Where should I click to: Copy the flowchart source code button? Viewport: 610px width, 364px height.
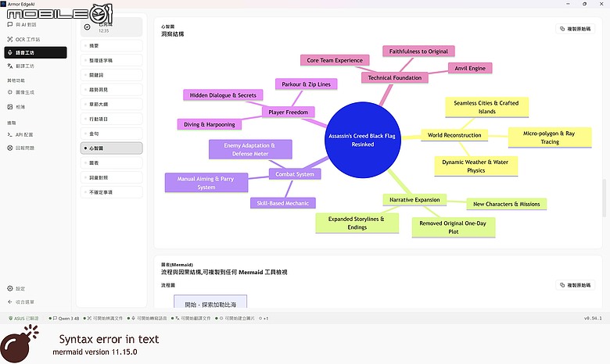[x=575, y=285]
